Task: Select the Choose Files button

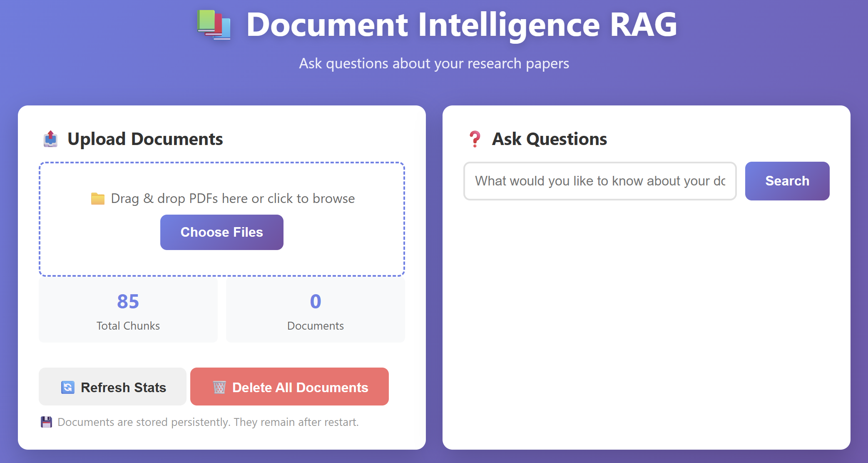Action: point(221,232)
